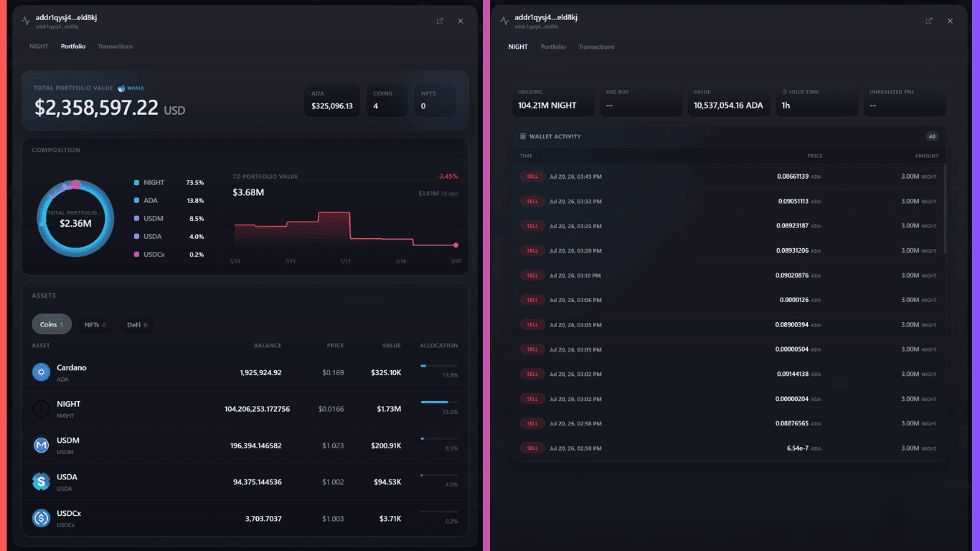980x551 pixels.
Task: Click the Wallet Activity count badge 40
Action: click(x=932, y=136)
